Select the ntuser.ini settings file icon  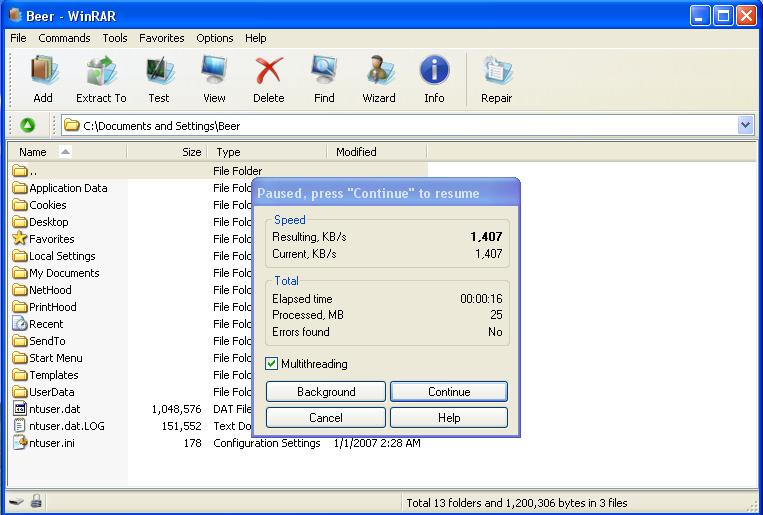[19, 442]
